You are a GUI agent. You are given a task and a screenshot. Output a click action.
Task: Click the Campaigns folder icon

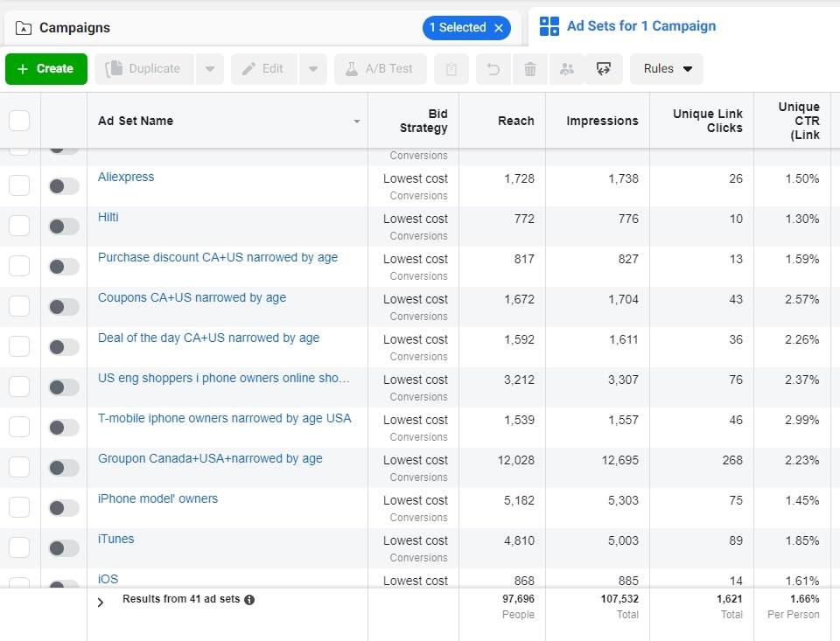(x=24, y=28)
